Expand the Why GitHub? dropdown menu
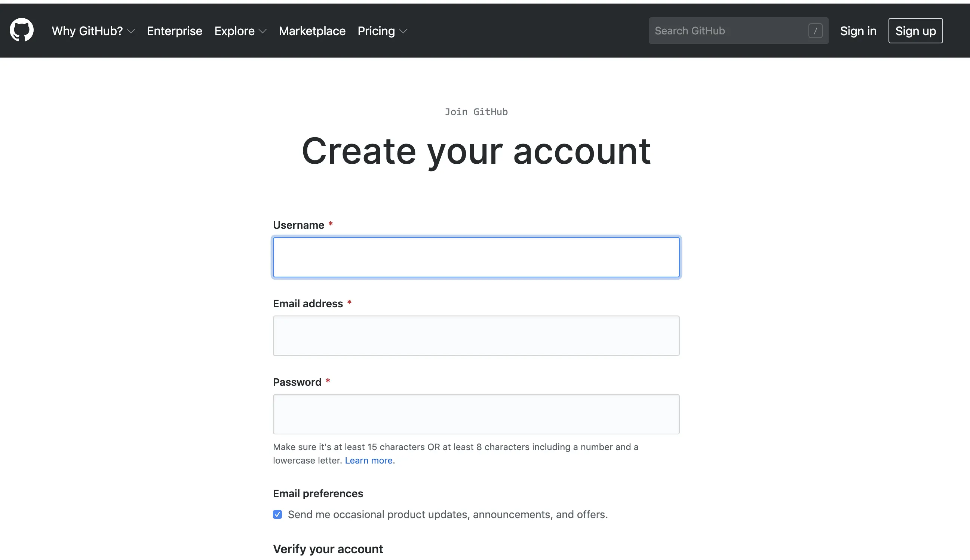 pyautogui.click(x=87, y=31)
